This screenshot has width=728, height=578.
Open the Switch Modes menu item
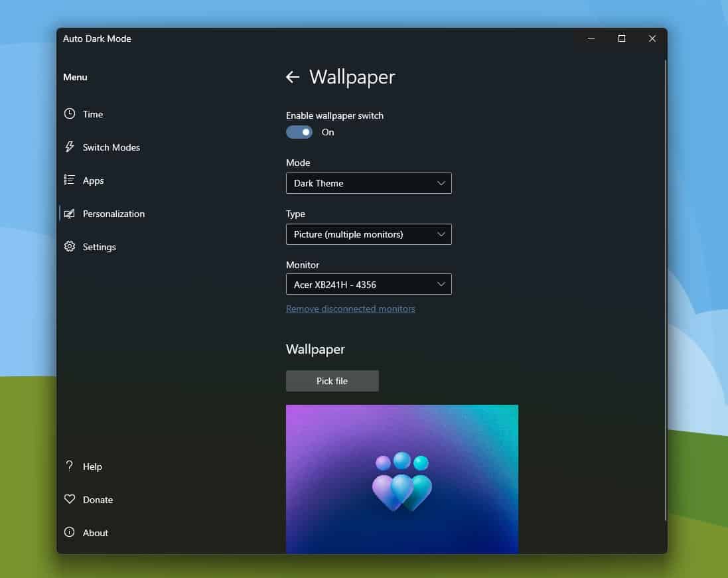pyautogui.click(x=111, y=147)
